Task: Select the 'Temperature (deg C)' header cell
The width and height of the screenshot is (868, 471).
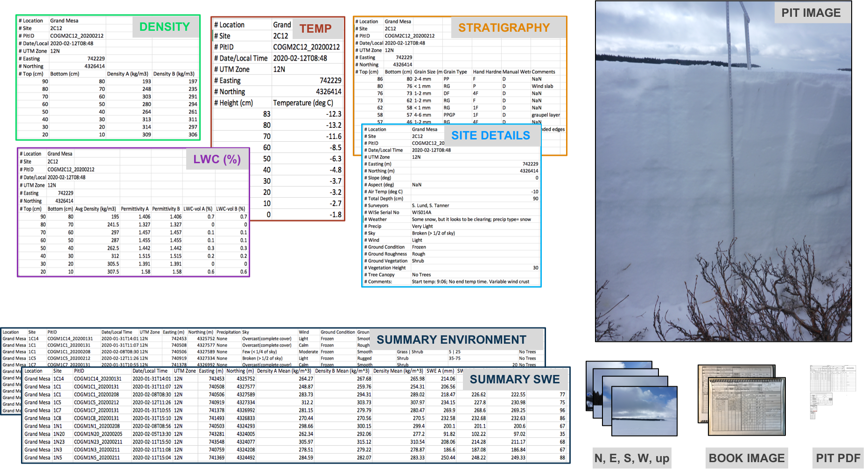Action: click(x=303, y=103)
